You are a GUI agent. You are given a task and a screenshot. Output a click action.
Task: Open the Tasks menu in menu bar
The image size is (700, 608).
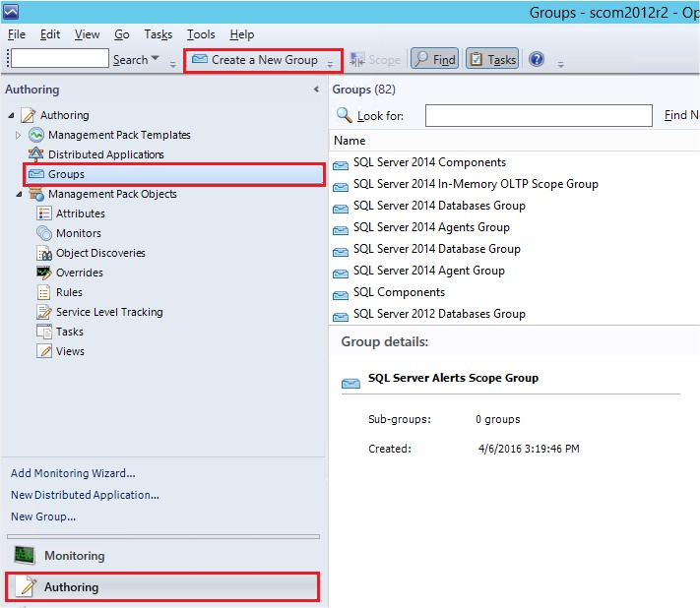[x=159, y=34]
